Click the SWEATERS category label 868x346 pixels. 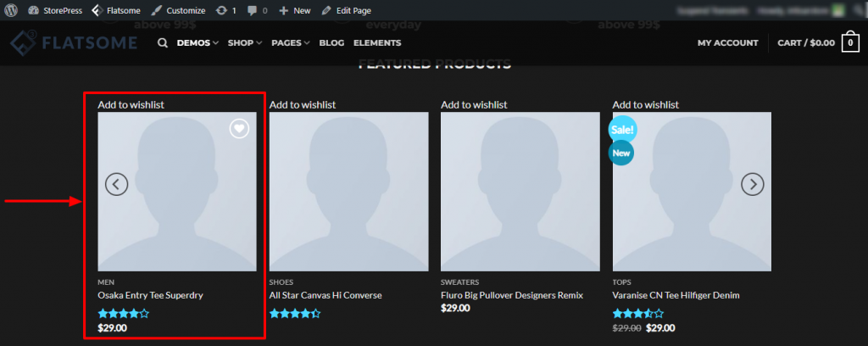[460, 282]
